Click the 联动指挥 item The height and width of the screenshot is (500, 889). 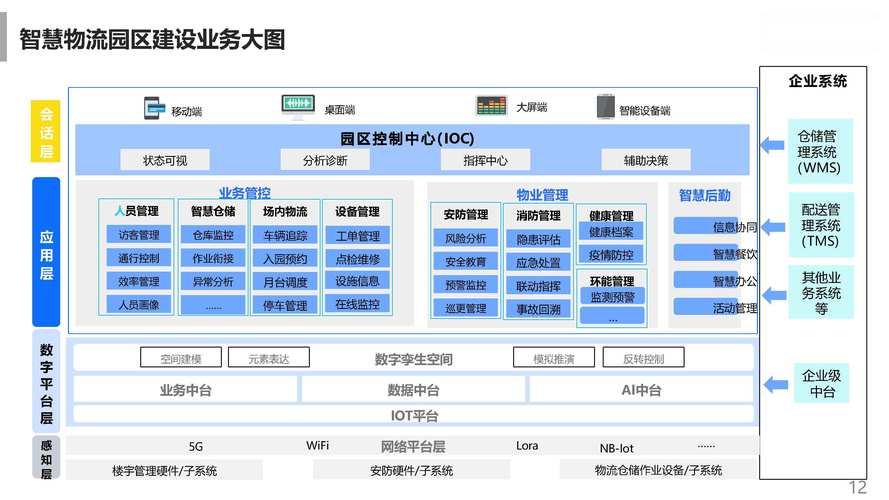click(x=538, y=286)
